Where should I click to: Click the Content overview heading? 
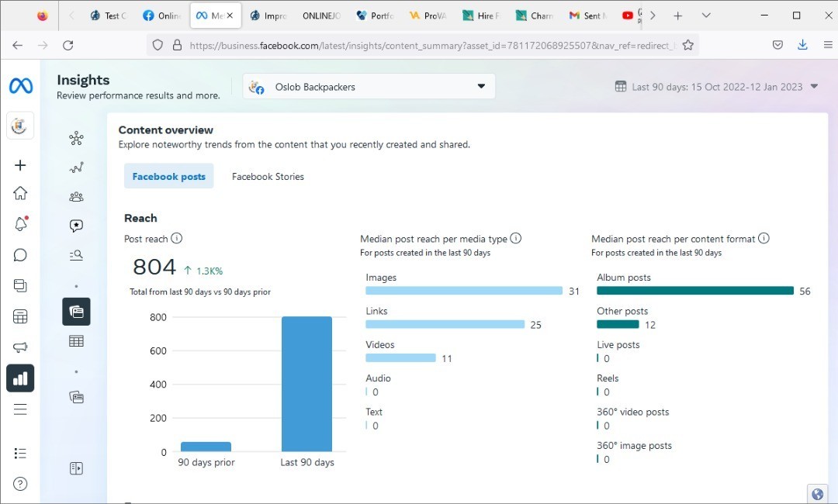point(166,129)
